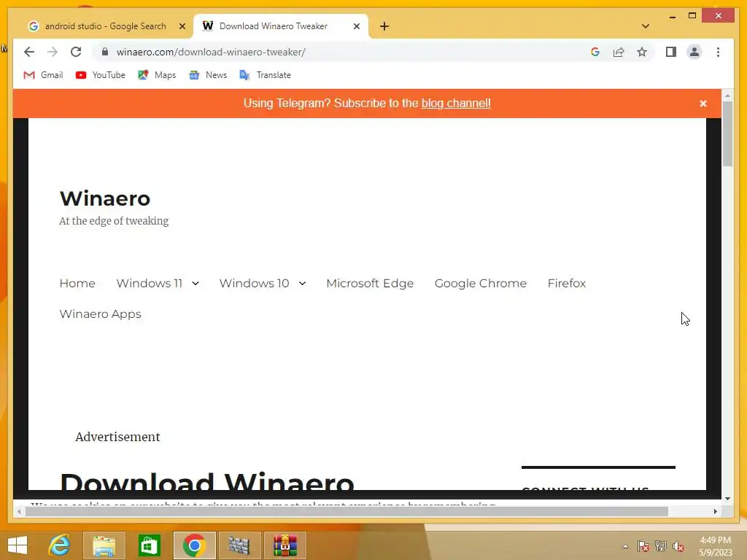Screen dimensions: 747x560
Task: Open the Translate bookmark
Action: tap(266, 75)
